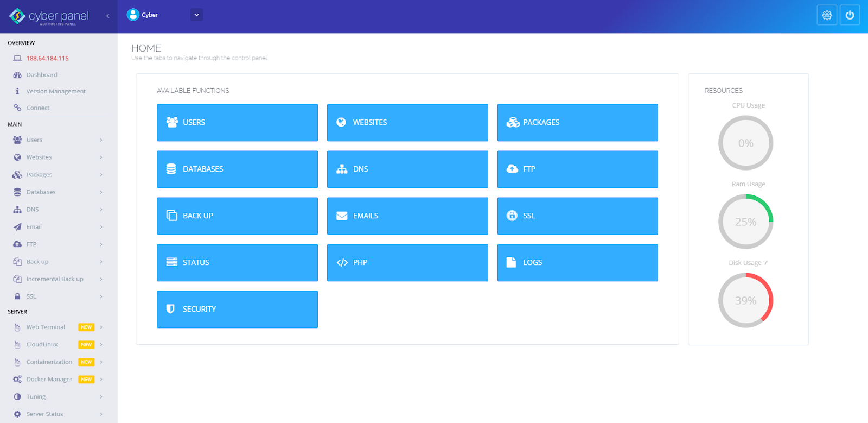The height and width of the screenshot is (423, 868).
Task: Click the BACK UP tile copy icon
Action: point(171,216)
